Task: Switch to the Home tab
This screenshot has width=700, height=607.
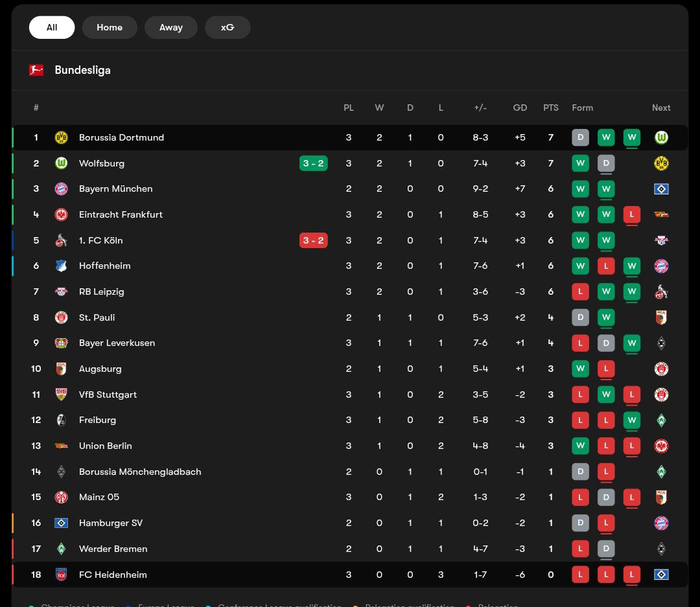Action: click(x=110, y=27)
